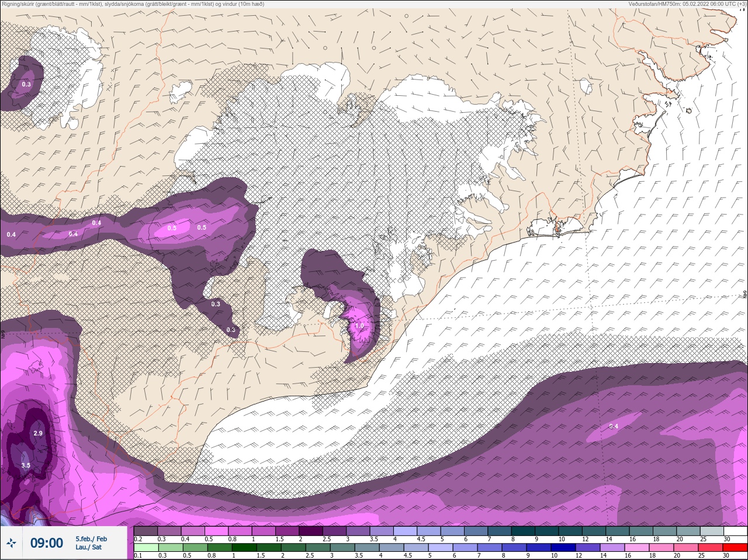748x560 pixels.
Task: Click the 09:00 forecast time display
Action: point(47,543)
